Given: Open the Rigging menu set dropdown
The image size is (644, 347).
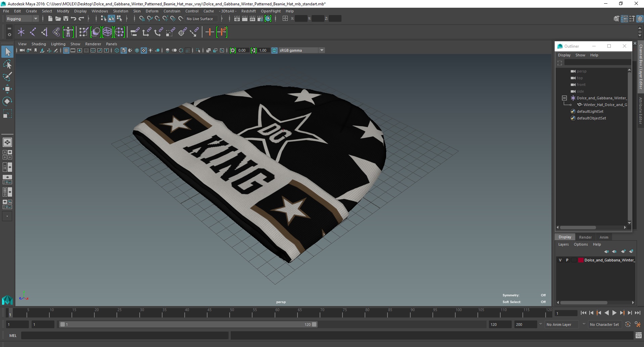Looking at the screenshot, I should [22, 19].
